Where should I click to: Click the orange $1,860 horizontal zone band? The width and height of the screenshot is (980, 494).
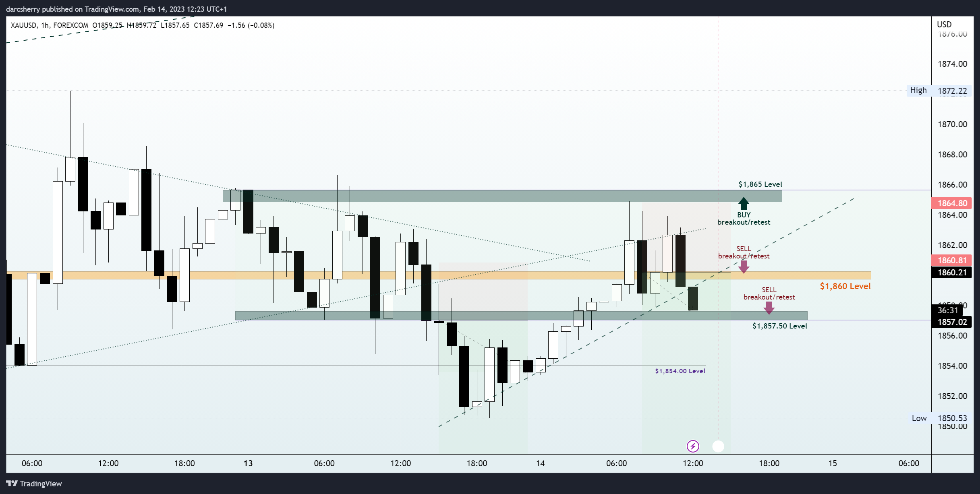(x=439, y=275)
